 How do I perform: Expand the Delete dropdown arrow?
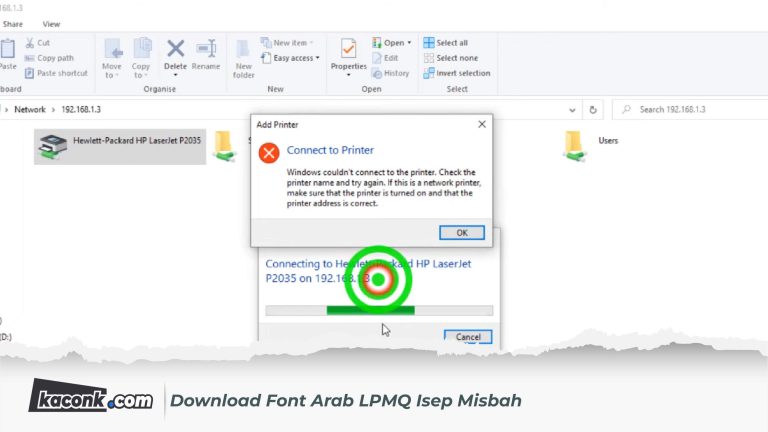click(175, 75)
